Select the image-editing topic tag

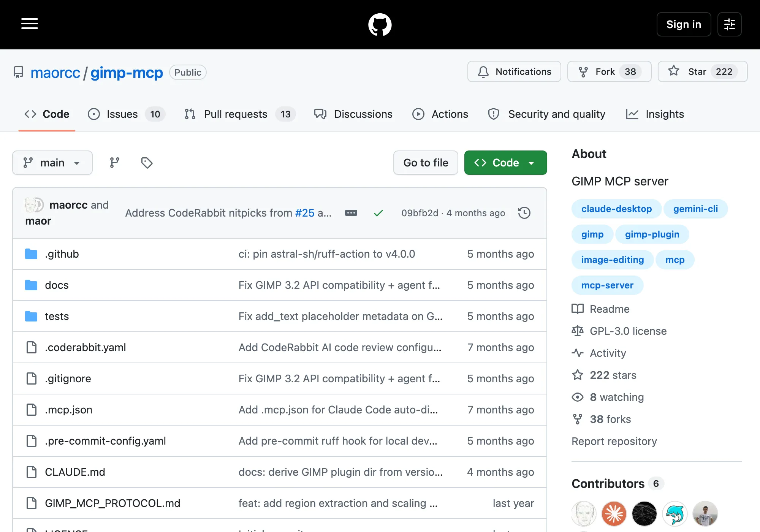(x=613, y=260)
